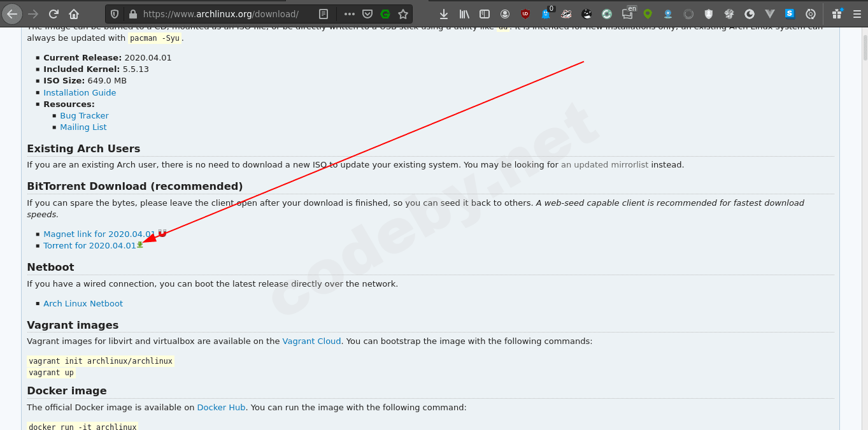The width and height of the screenshot is (868, 430).
Task: Click the translator extension with 'en' badge
Action: coord(629,13)
